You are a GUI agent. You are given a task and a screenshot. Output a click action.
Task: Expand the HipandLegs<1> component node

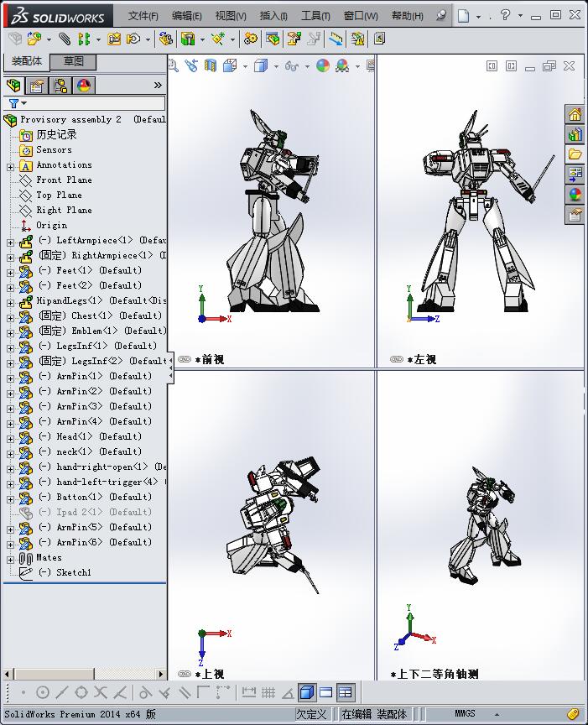coord(10,303)
